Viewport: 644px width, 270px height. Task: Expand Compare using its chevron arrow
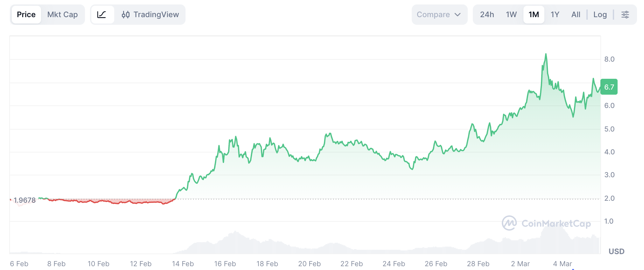(458, 15)
